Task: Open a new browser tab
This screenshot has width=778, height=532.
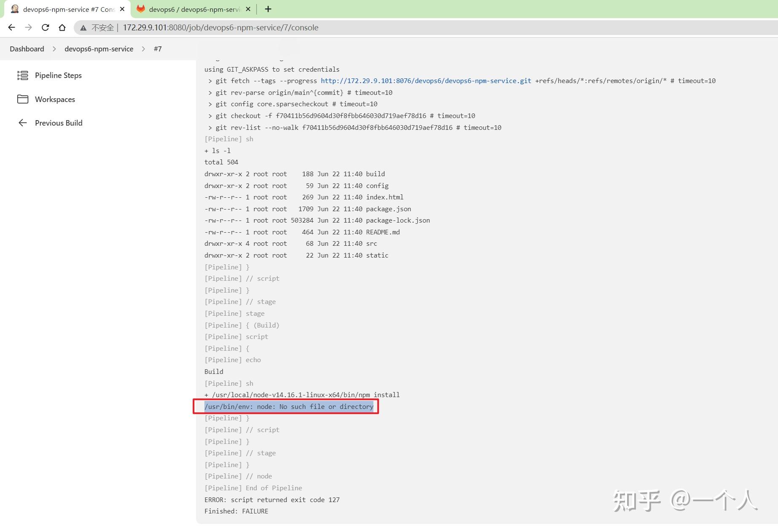Action: 268,9
